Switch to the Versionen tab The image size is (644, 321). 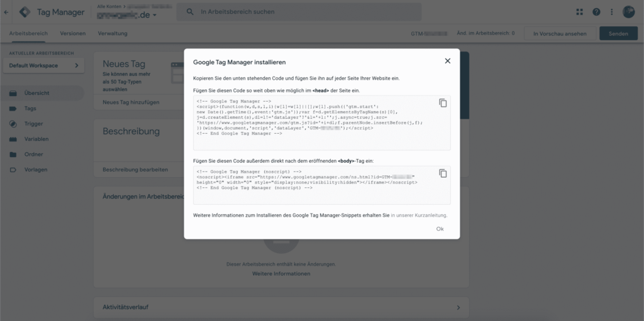[x=73, y=34]
